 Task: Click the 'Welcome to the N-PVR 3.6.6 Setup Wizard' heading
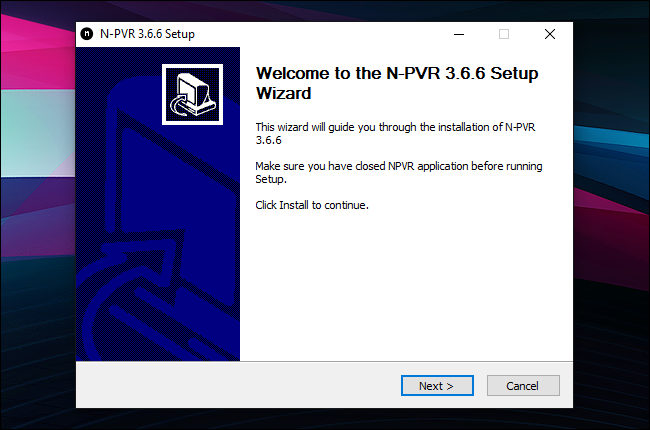[397, 83]
